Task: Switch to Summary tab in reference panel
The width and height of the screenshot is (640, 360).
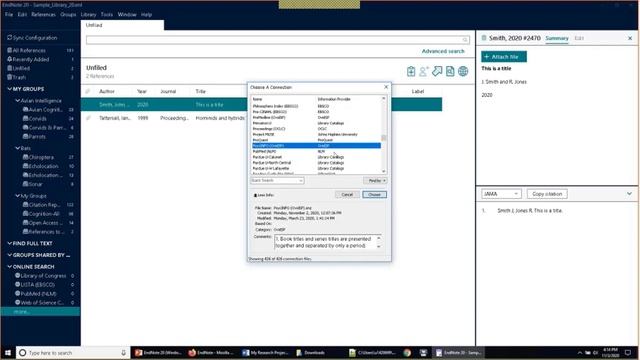Action: 557,38
